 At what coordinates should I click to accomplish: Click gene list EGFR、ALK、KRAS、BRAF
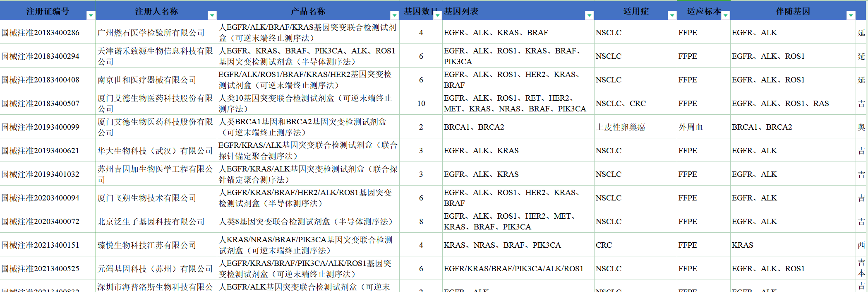click(x=518, y=32)
